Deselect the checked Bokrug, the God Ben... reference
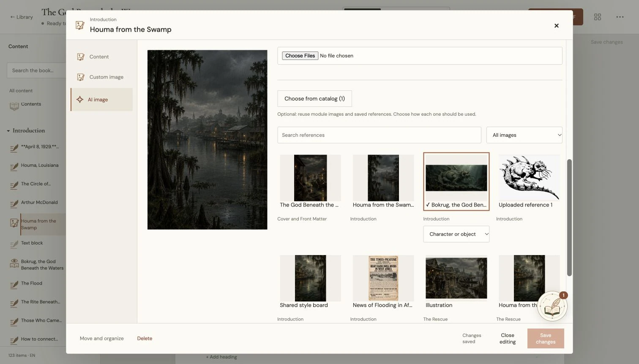 (456, 182)
